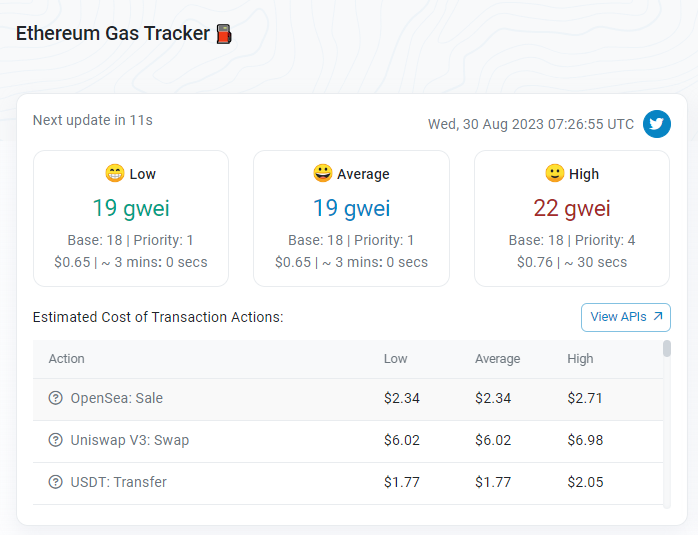Click the 19 gwei value in Low card
698x535 pixels.
131,208
